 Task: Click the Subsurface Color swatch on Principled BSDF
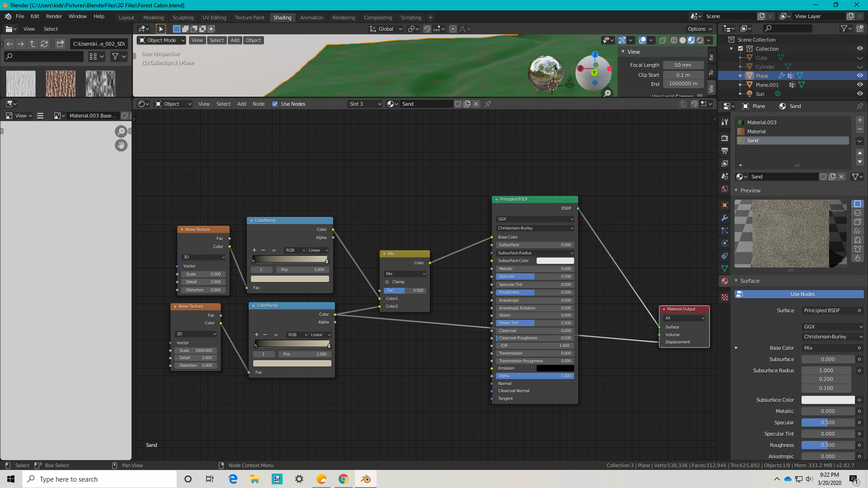(555, 261)
